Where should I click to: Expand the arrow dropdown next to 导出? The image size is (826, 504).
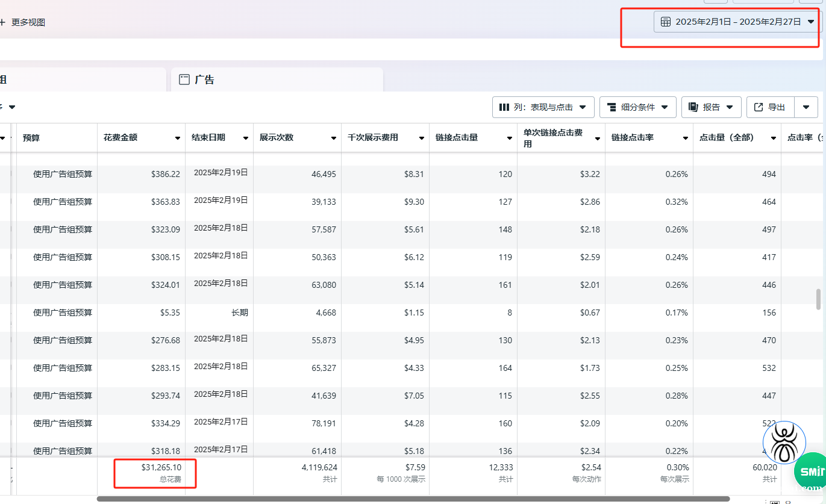pyautogui.click(x=806, y=107)
